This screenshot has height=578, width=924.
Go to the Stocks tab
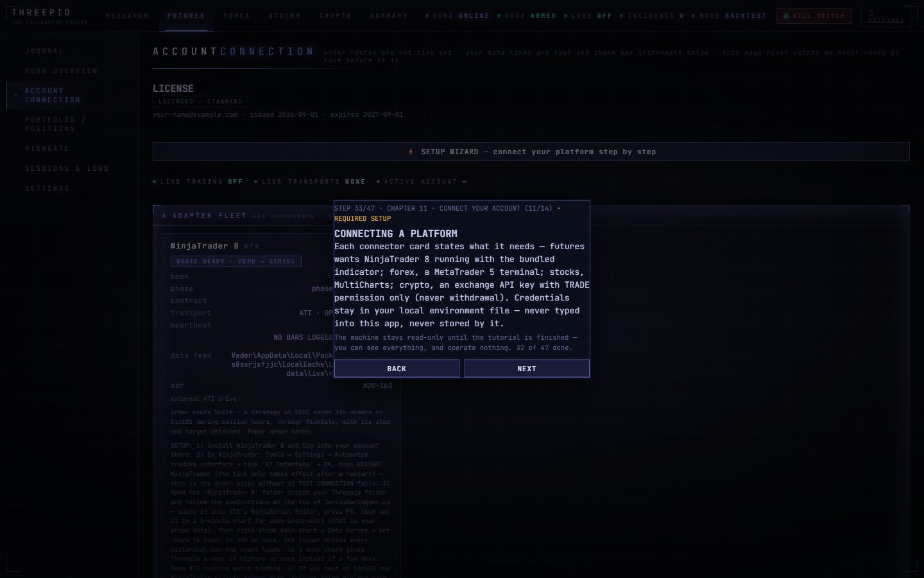tap(285, 16)
